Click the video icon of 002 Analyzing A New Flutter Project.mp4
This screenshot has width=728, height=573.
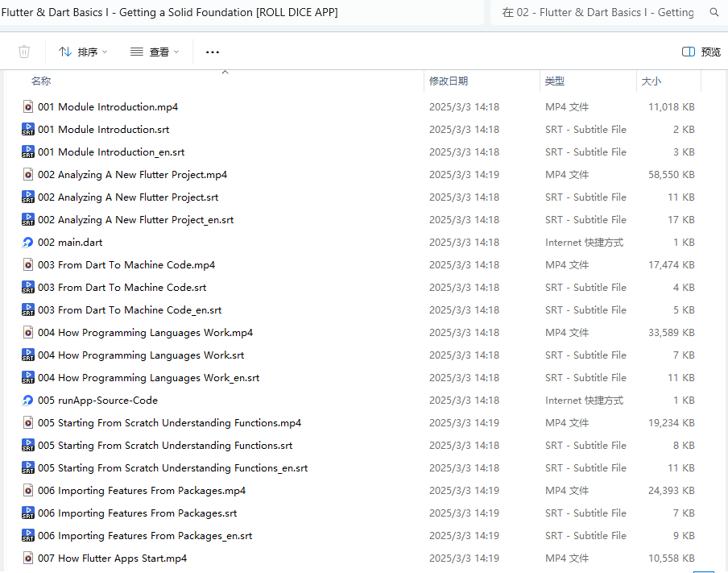click(x=28, y=175)
